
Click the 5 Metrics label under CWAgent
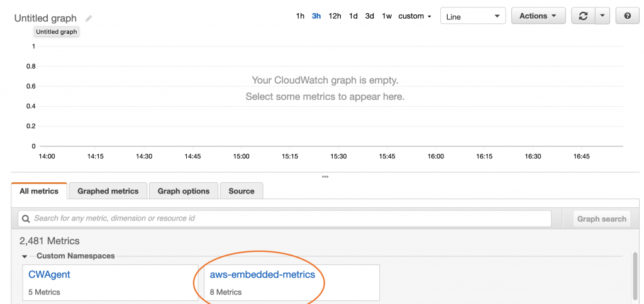click(x=45, y=292)
